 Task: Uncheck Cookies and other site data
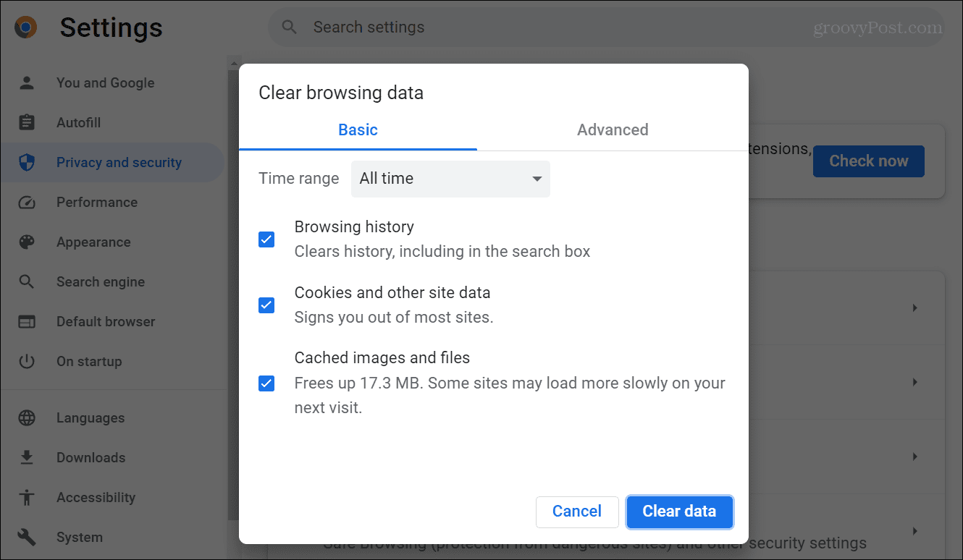pos(266,305)
